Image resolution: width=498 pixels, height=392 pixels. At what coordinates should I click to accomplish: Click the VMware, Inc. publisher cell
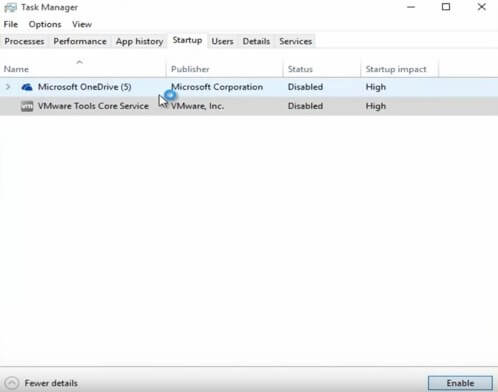[x=197, y=106]
